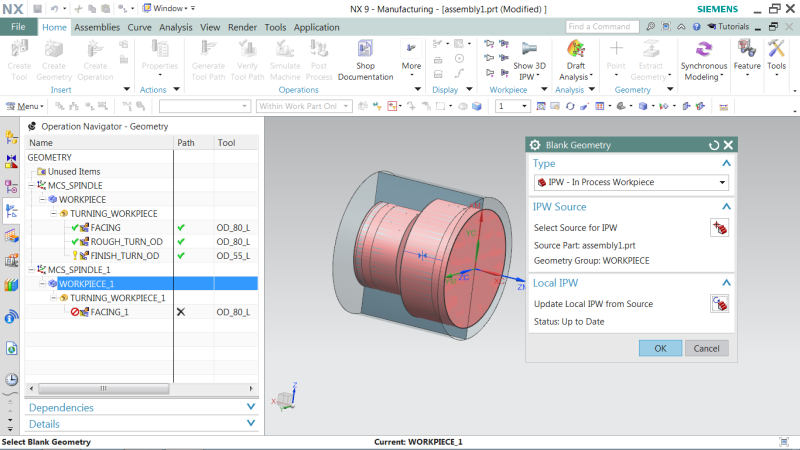
Task: Select the Unused Items folder
Action: [73, 171]
